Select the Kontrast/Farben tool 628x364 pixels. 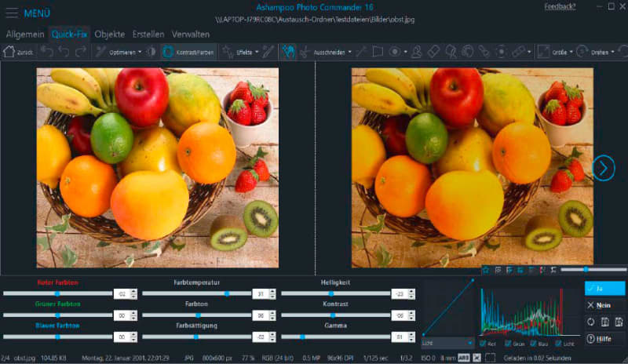point(189,52)
